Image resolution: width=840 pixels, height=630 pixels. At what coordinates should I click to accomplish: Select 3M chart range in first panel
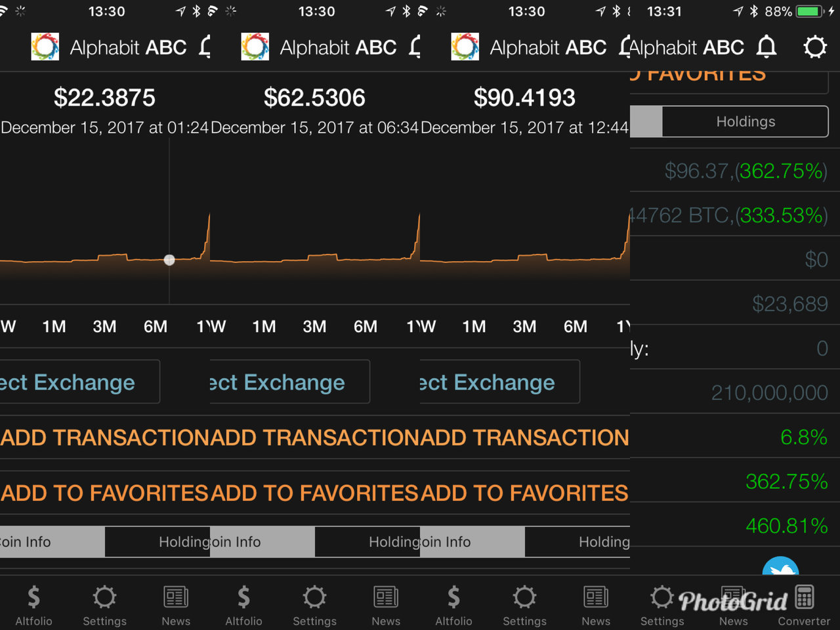pos(104,327)
